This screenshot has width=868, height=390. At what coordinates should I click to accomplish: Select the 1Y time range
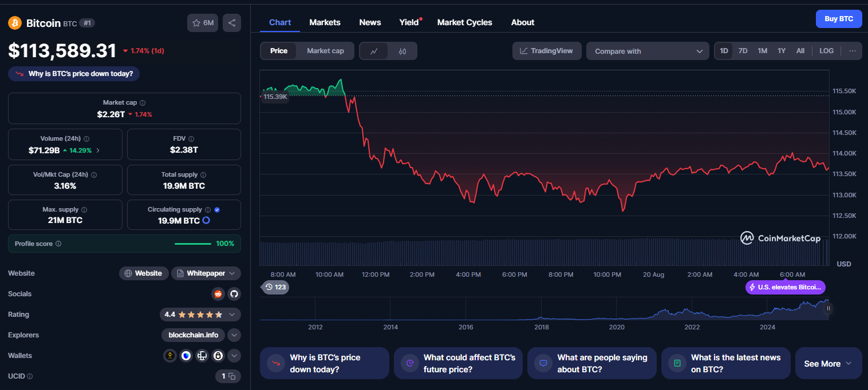click(782, 51)
